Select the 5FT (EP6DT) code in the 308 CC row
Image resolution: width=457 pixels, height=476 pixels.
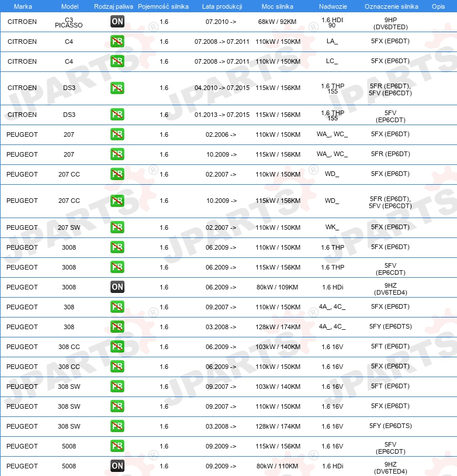[390, 346]
